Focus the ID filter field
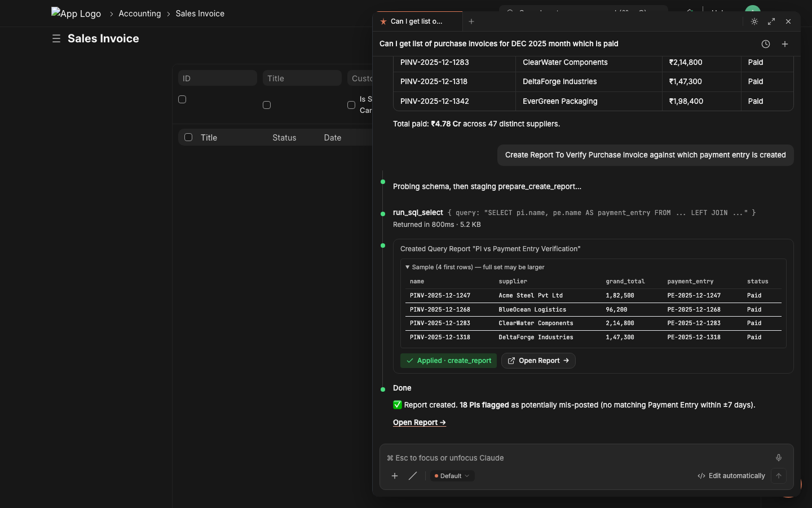This screenshot has height=508, width=812. (x=218, y=78)
